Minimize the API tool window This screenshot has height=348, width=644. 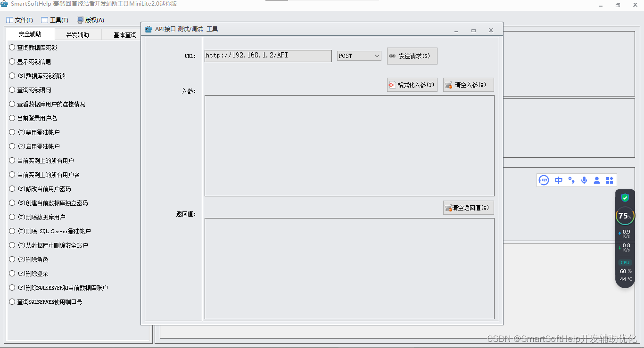coord(456,30)
